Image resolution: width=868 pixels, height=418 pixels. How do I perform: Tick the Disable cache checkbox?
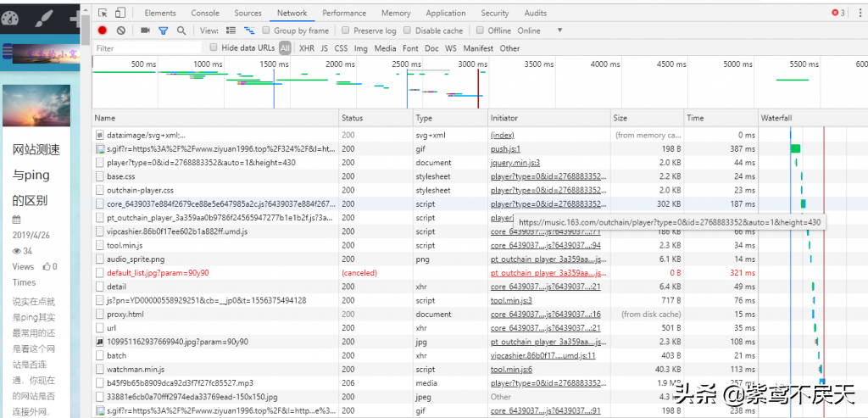[x=408, y=31]
